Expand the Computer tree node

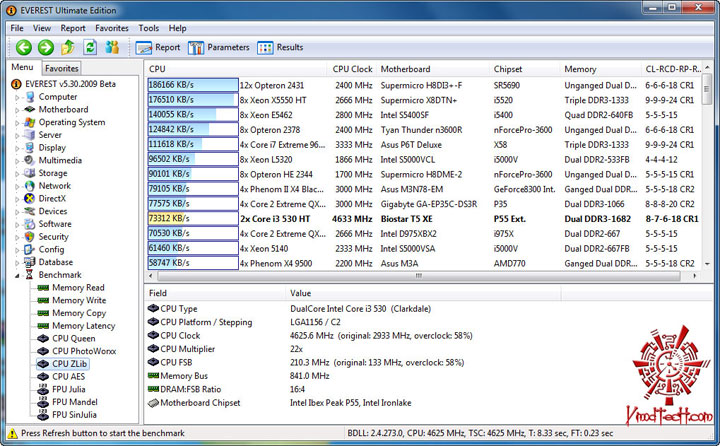coord(18,97)
